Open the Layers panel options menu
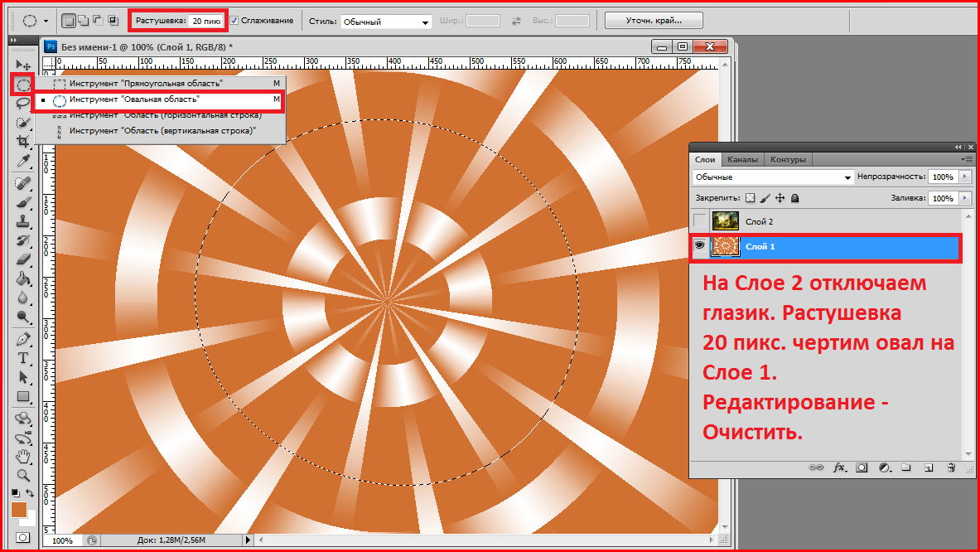 (x=967, y=159)
